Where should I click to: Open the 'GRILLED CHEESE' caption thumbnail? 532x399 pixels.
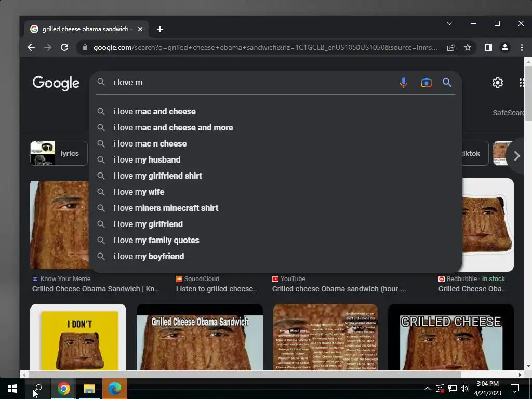(451, 337)
